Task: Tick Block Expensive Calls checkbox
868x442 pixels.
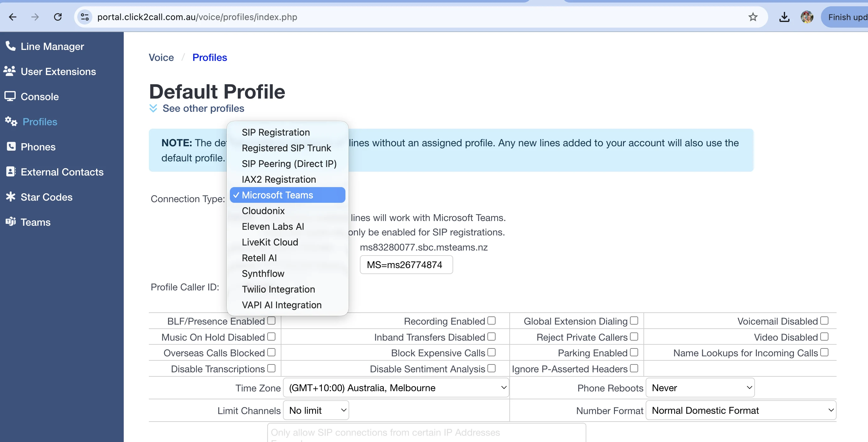Action: click(x=491, y=353)
